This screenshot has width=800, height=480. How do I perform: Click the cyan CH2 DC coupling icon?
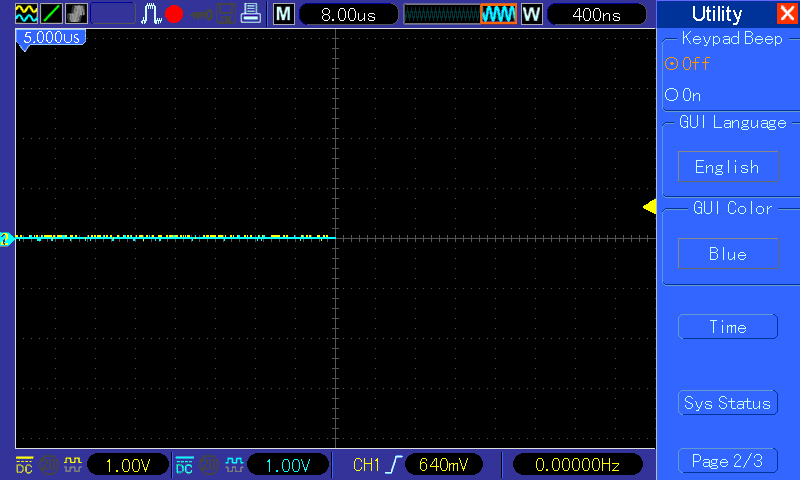[184, 465]
